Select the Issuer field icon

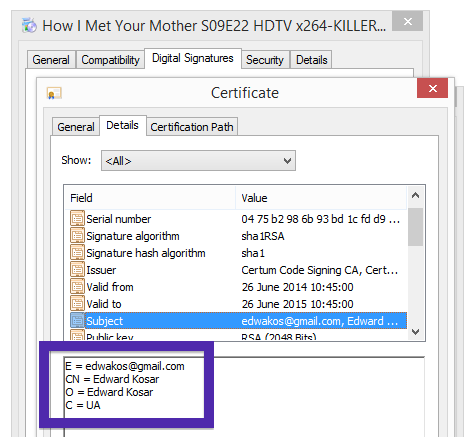77,270
